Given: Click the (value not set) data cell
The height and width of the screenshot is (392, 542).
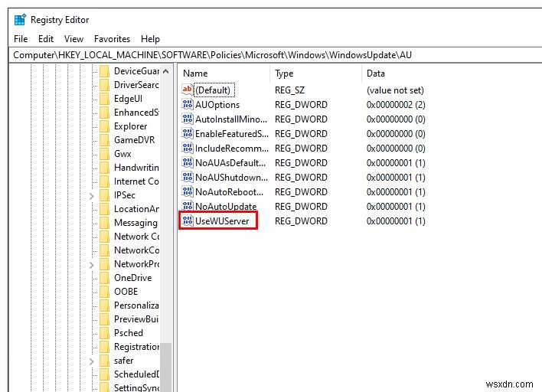Looking at the screenshot, I should pos(395,90).
